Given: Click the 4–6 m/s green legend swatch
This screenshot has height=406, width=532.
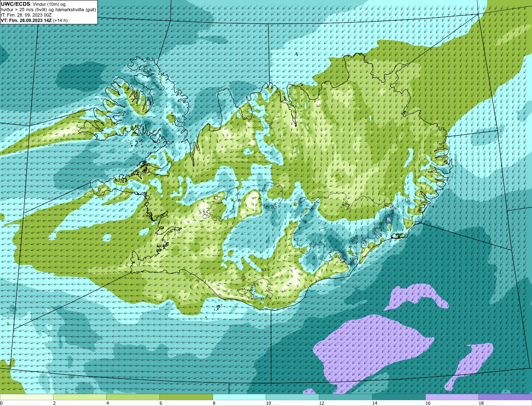Looking at the screenshot, I should (x=133, y=397).
